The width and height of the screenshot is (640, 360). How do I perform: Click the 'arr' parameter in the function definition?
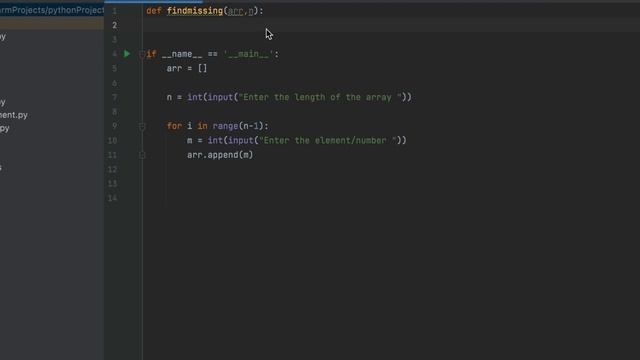tap(235, 11)
